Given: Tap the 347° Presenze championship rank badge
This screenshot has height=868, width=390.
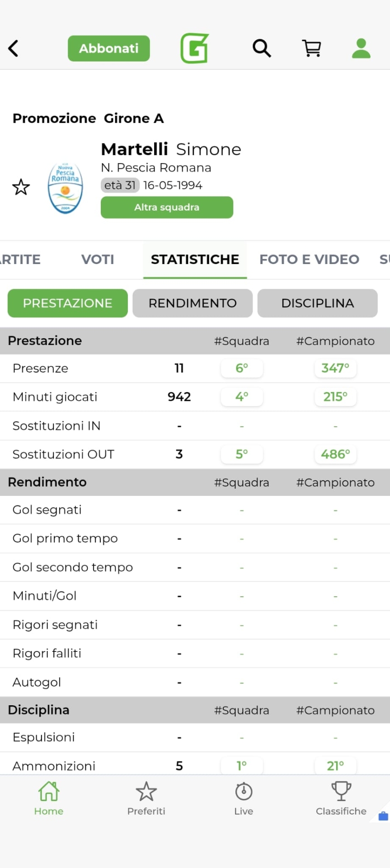Looking at the screenshot, I should (x=335, y=368).
